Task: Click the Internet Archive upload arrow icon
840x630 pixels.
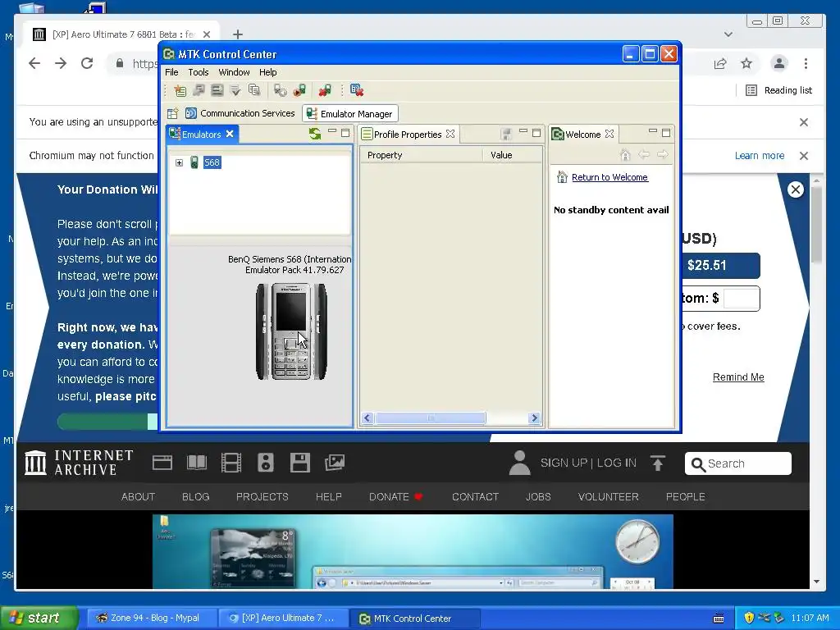Action: click(x=657, y=463)
